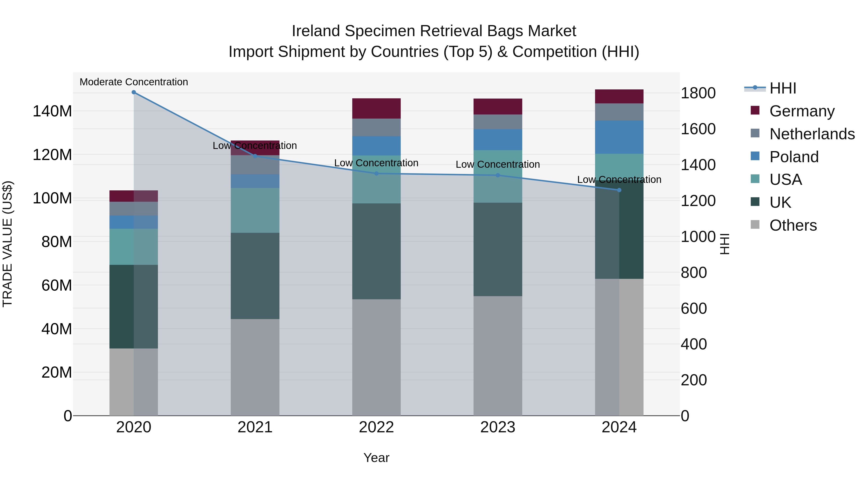Screen dimensions: 868x488
Task: Click the 2020 x-axis year label
Action: click(x=134, y=427)
